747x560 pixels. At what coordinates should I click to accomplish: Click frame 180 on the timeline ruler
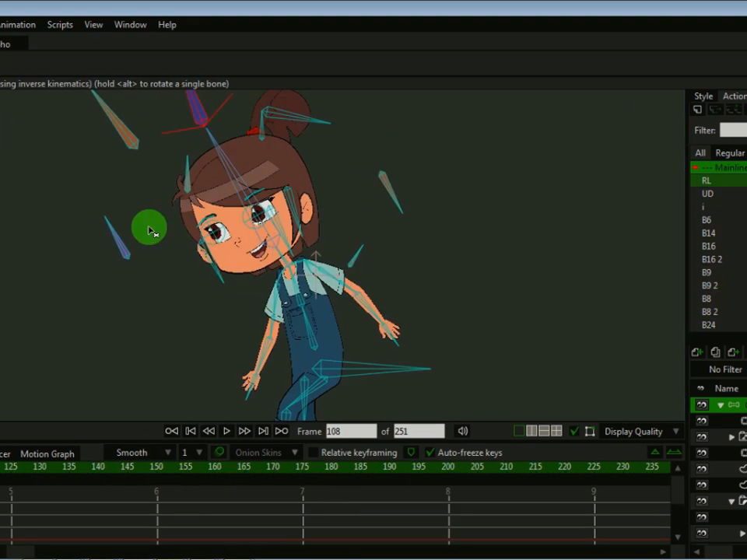331,467
